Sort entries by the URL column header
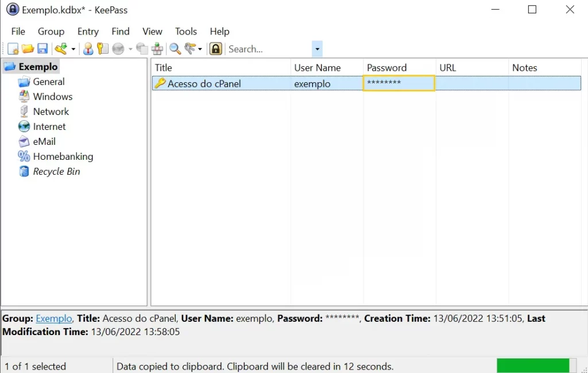This screenshot has height=373, width=588. pos(472,68)
